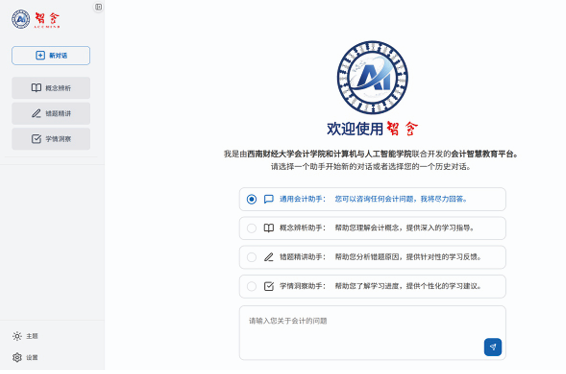Click the chat bubble icon for 通用会计助手

[269, 199]
